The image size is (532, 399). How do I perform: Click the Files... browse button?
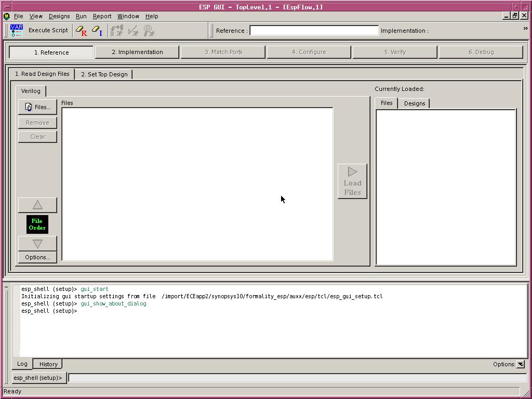pos(37,107)
